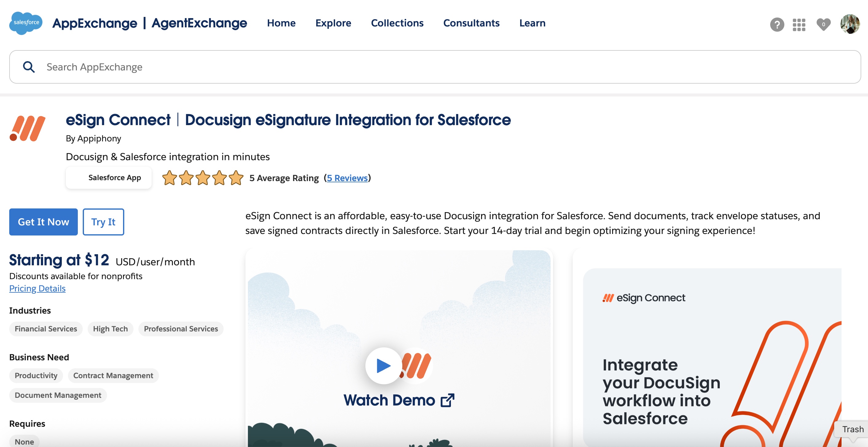Click the Salesforce cloud logo

(26, 23)
